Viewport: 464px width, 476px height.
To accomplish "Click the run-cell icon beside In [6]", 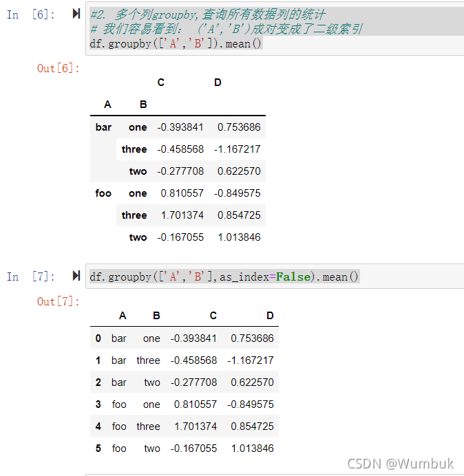I will (x=76, y=14).
